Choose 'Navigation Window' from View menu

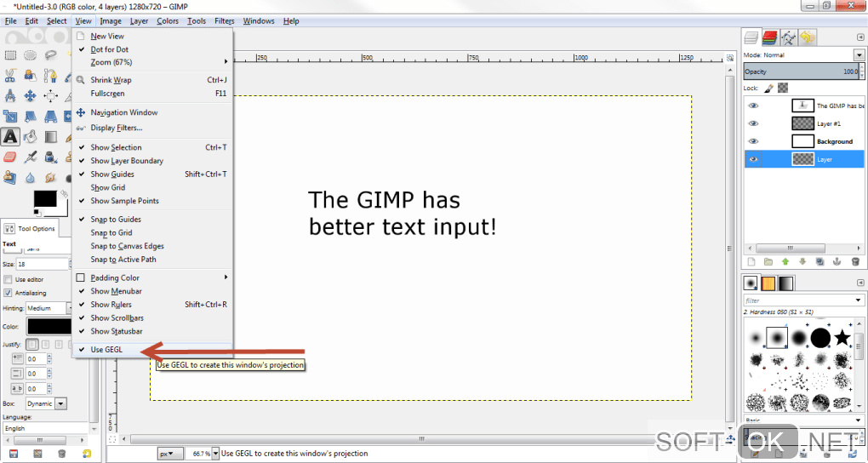tap(152, 112)
